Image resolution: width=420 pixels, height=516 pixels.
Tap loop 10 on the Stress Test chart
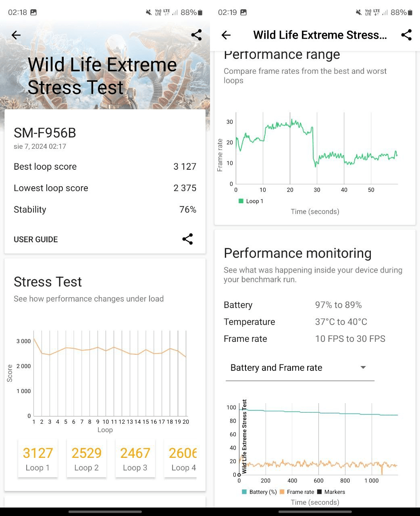click(x=106, y=422)
